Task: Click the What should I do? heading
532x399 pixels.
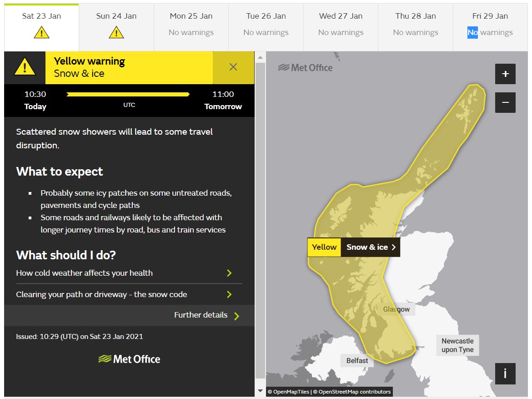Action: coord(66,255)
